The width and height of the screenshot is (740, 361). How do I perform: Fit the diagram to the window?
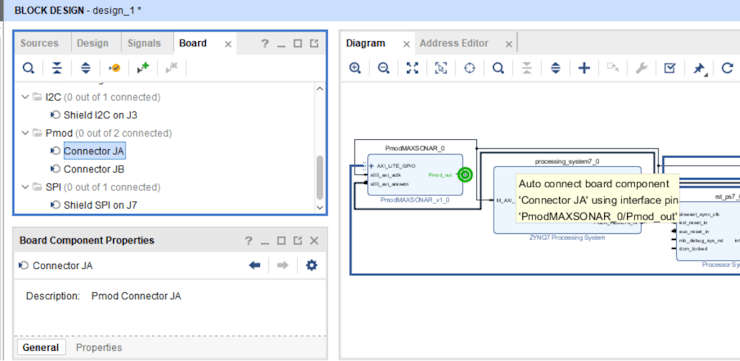click(x=412, y=68)
